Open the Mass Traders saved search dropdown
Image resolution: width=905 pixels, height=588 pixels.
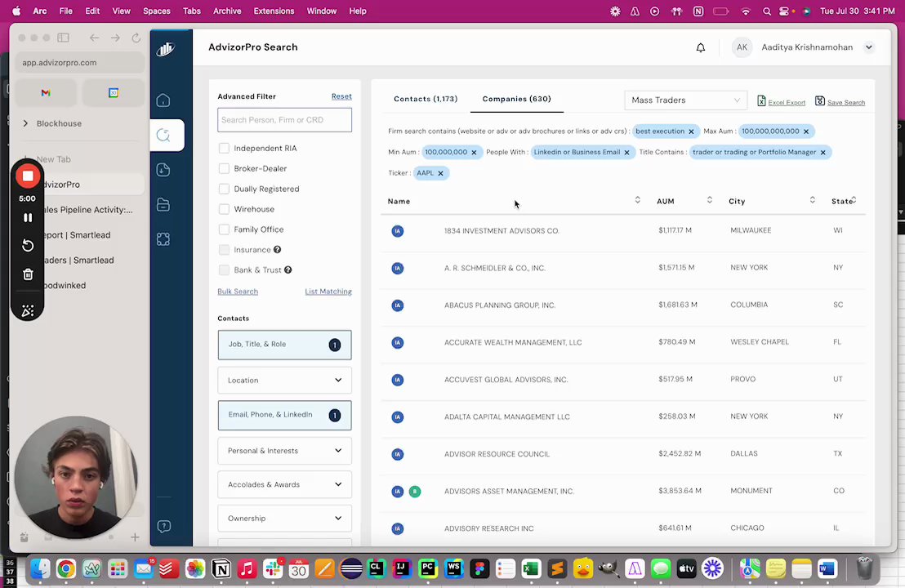[685, 100]
